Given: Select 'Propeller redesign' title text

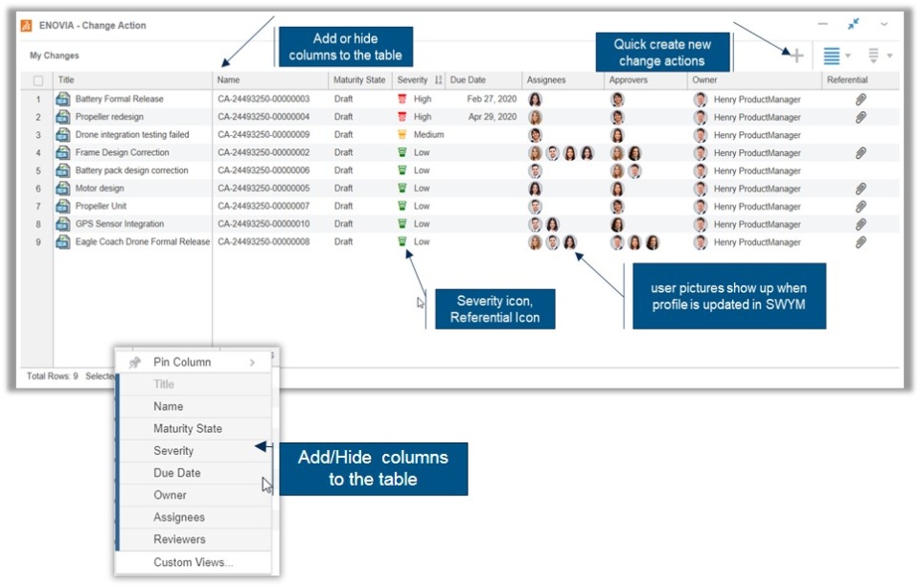Looking at the screenshot, I should pyautogui.click(x=109, y=117).
